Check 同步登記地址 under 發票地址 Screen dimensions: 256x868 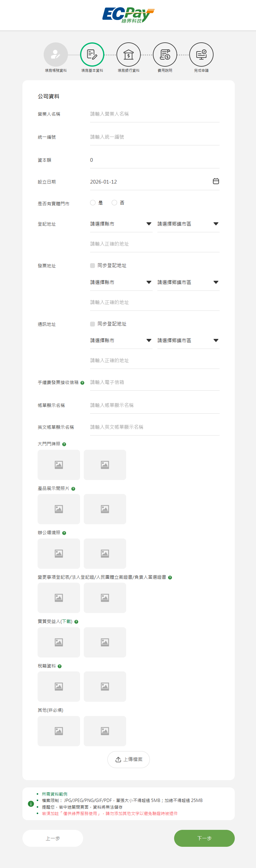click(93, 266)
